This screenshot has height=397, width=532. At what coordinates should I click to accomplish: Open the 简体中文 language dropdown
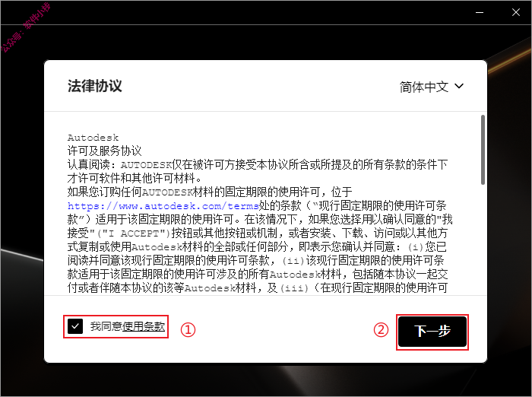431,87
